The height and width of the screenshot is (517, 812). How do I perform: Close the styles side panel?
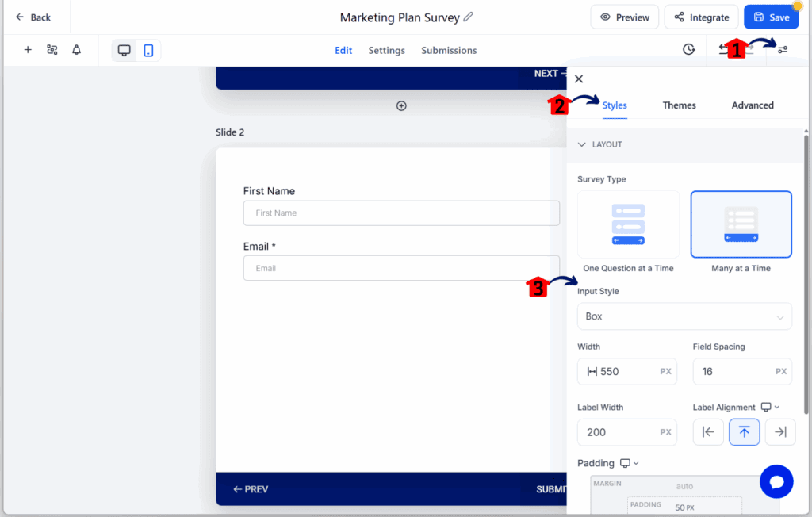pos(579,79)
